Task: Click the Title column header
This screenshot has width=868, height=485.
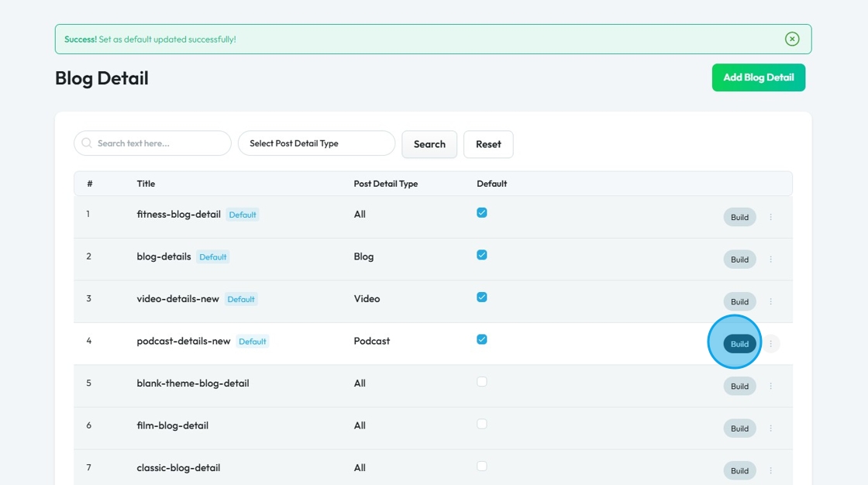Action: [x=146, y=184]
